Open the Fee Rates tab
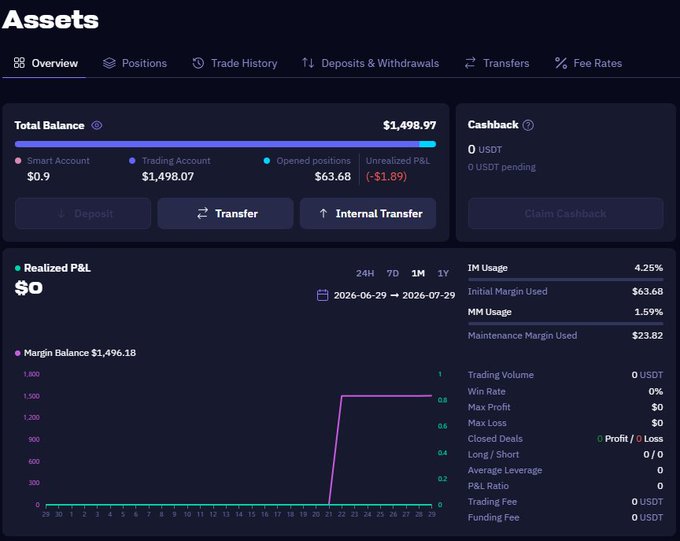The height and width of the screenshot is (541, 680). (x=588, y=63)
